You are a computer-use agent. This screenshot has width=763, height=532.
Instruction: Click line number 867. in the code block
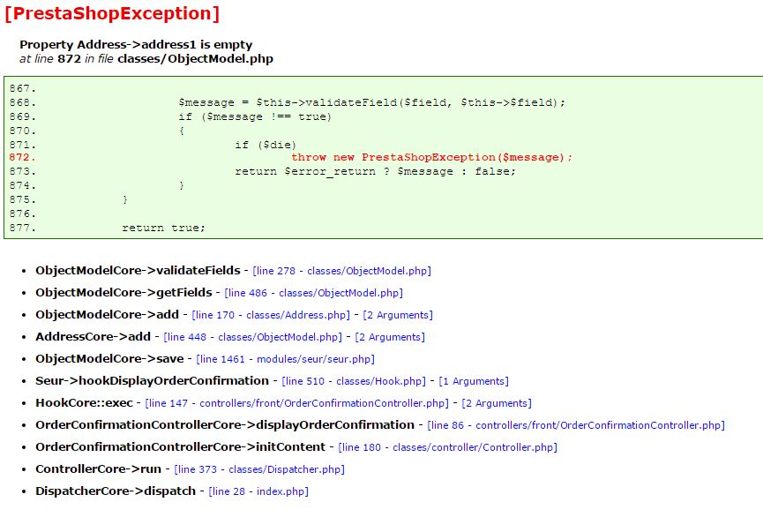(x=22, y=88)
